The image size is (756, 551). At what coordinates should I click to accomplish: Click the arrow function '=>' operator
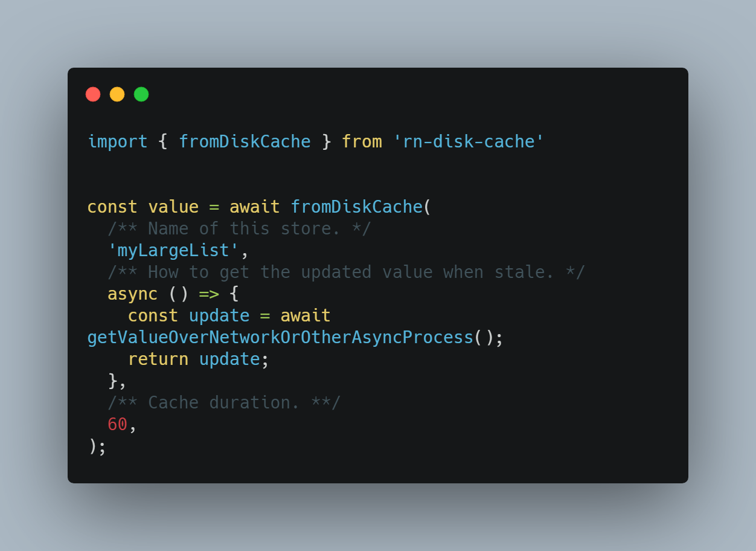pyautogui.click(x=209, y=294)
